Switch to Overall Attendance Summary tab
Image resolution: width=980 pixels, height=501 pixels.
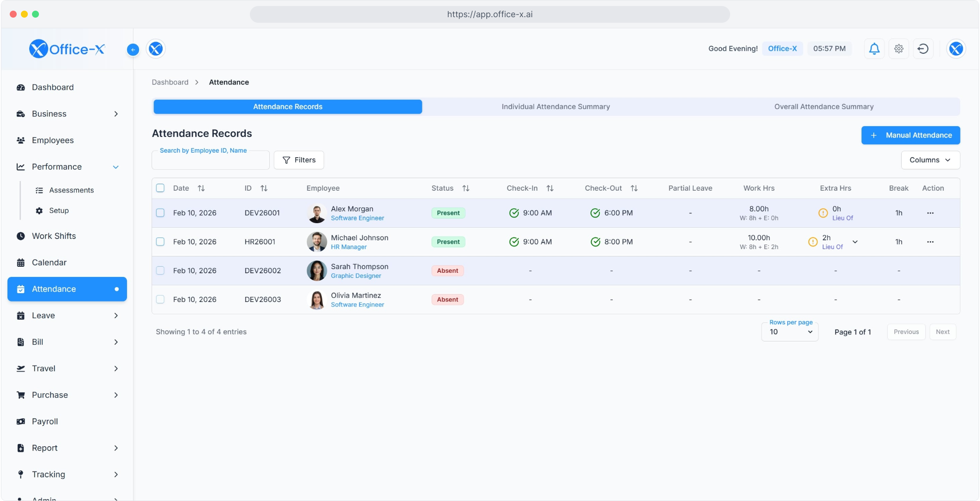click(824, 107)
